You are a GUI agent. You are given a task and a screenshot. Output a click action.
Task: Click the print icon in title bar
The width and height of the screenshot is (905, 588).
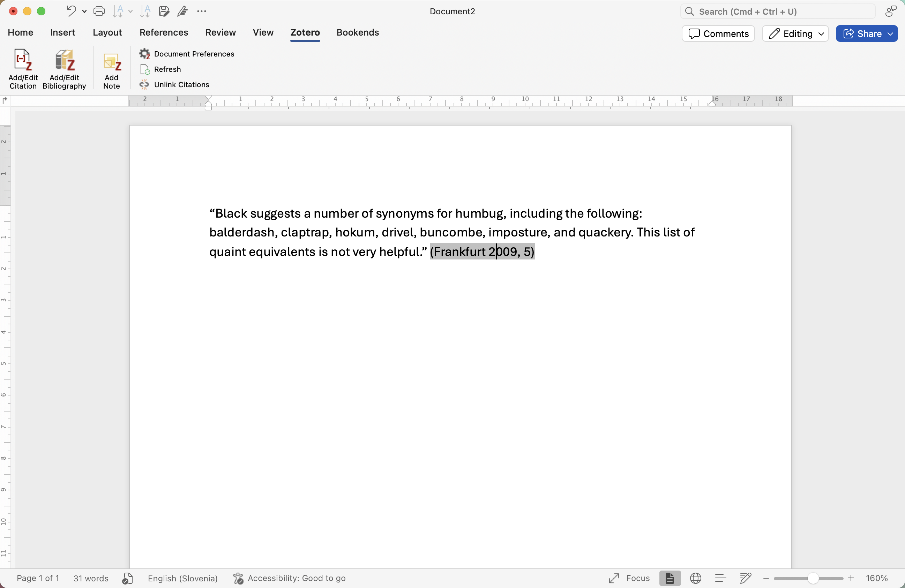click(99, 12)
